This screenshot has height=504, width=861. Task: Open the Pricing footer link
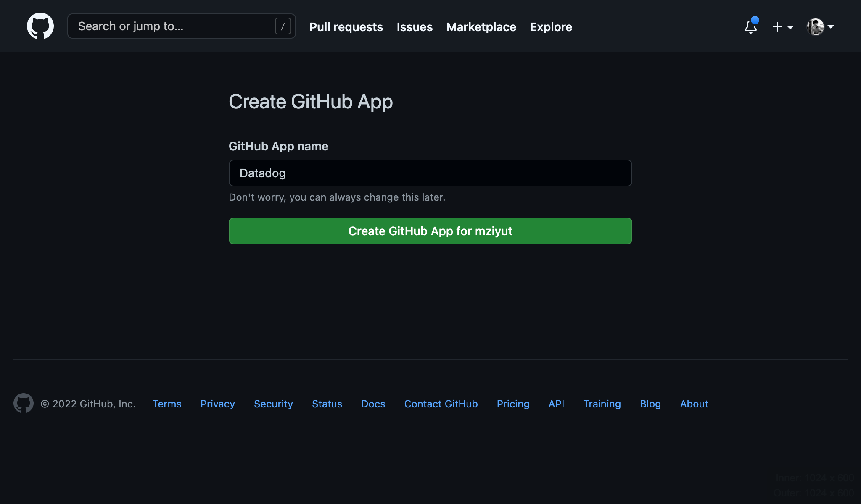[513, 404]
